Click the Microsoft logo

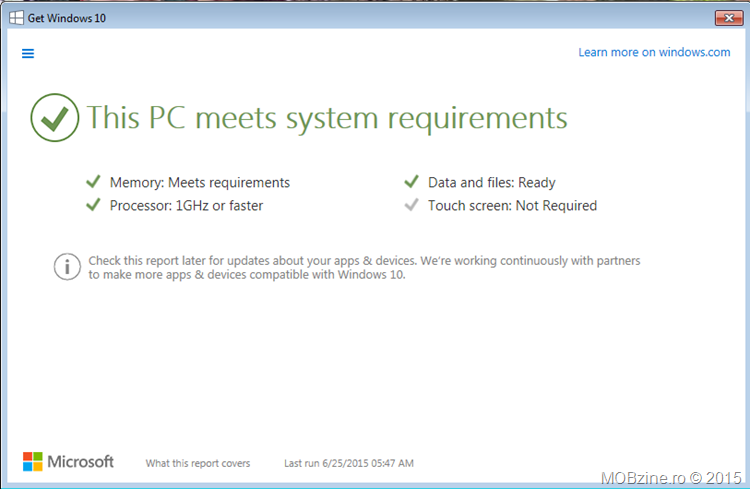pyautogui.click(x=68, y=462)
